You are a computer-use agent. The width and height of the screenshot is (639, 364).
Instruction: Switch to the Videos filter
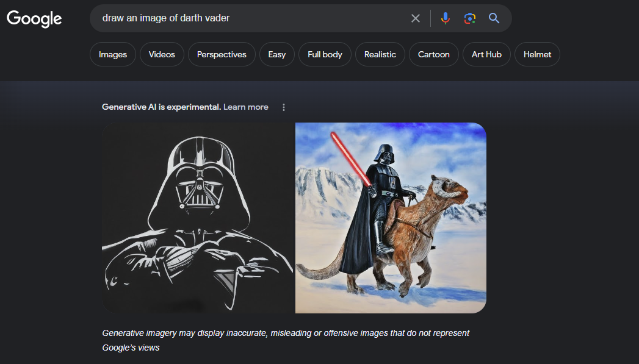[x=162, y=54]
